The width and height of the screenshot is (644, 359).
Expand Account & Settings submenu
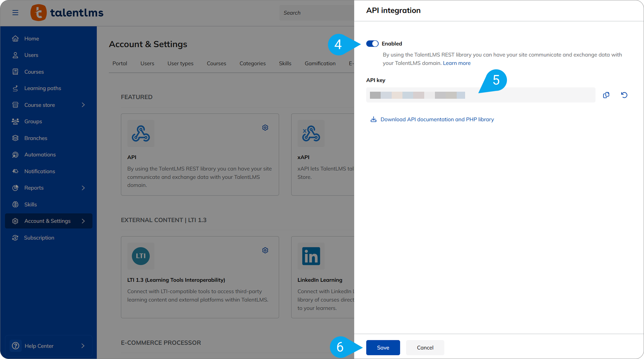coord(83,221)
